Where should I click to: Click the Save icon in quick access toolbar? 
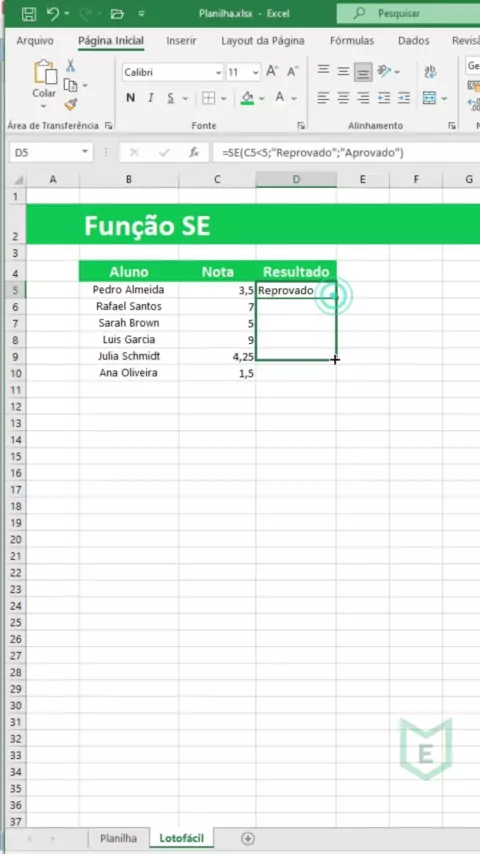[29, 14]
